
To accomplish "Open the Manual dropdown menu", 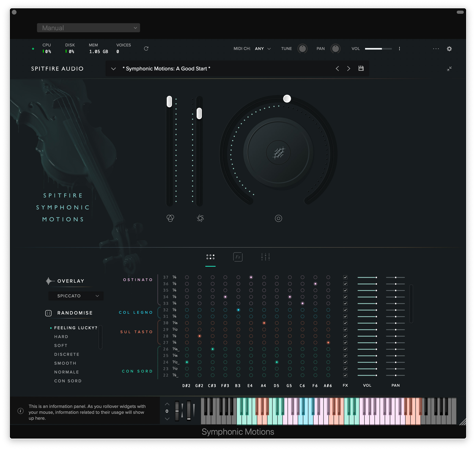I will click(x=88, y=28).
